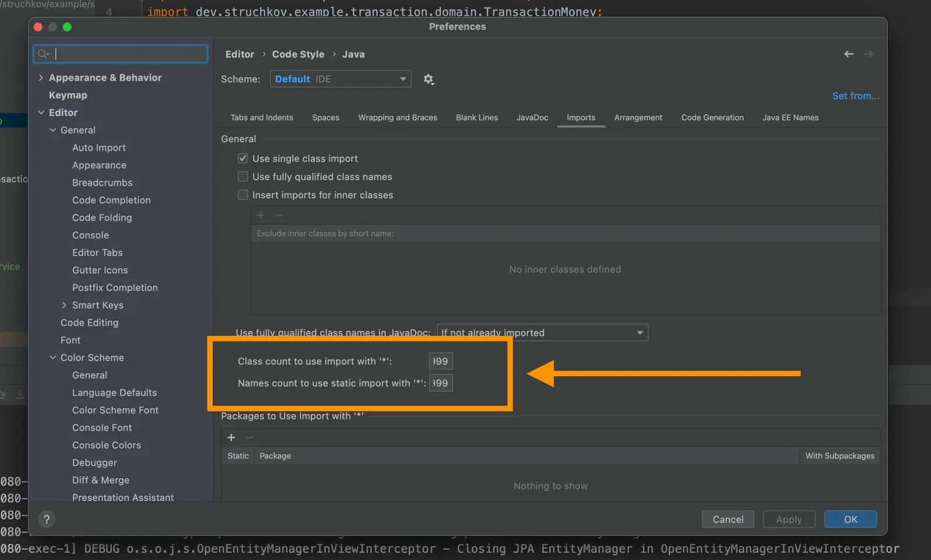The width and height of the screenshot is (931, 560).
Task: Click the plus icon above inner classes list
Action: pos(261,215)
